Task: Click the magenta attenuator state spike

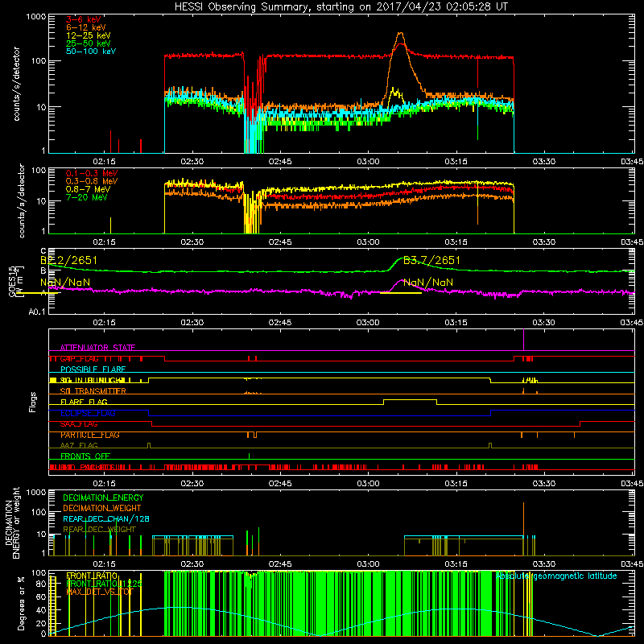Action: click(x=523, y=340)
